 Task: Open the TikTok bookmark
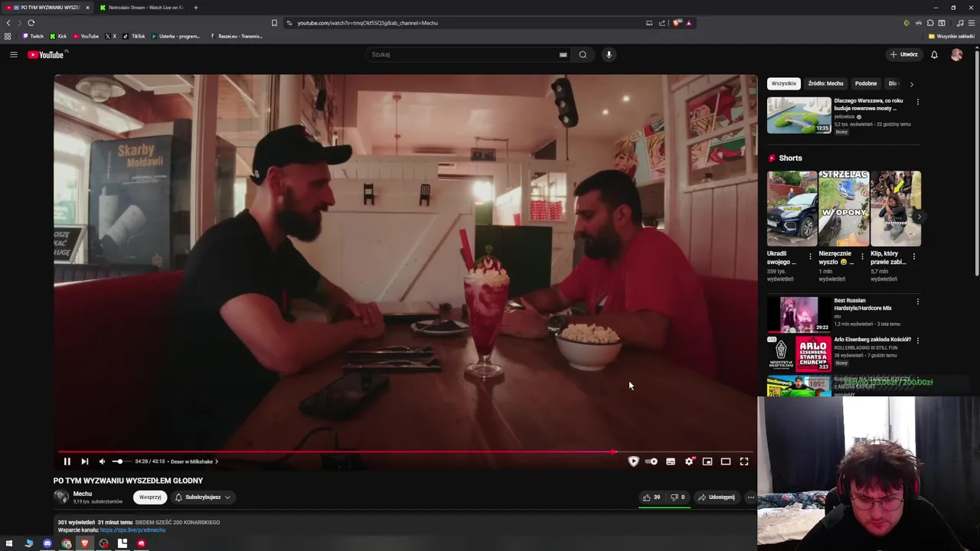tap(134, 36)
